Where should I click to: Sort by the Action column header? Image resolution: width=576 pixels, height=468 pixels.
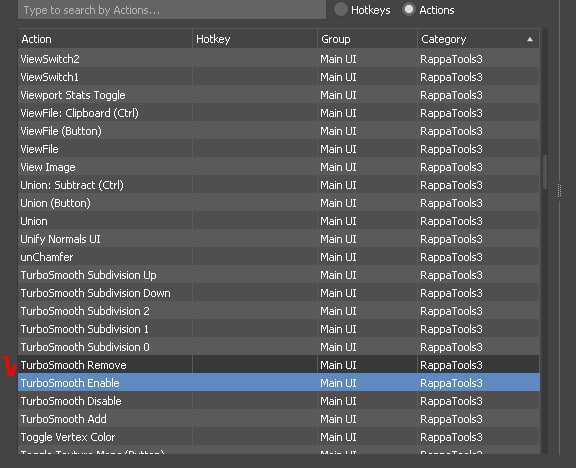click(105, 39)
